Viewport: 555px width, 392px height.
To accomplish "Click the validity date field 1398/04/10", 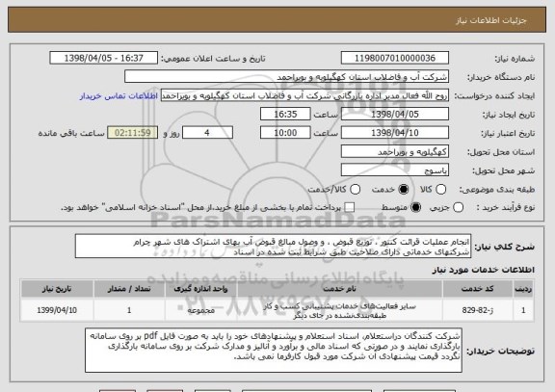I will 395,133.
